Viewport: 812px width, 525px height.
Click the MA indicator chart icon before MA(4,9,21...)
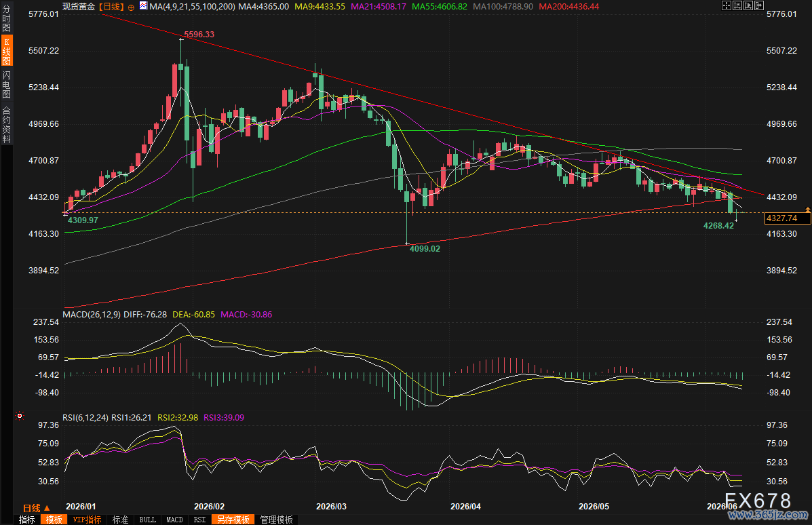pos(143,6)
